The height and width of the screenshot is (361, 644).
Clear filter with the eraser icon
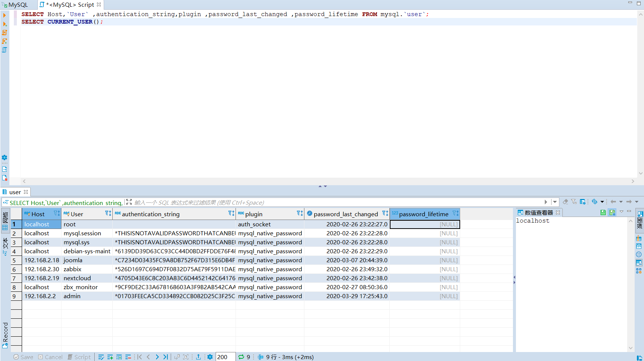[565, 202]
